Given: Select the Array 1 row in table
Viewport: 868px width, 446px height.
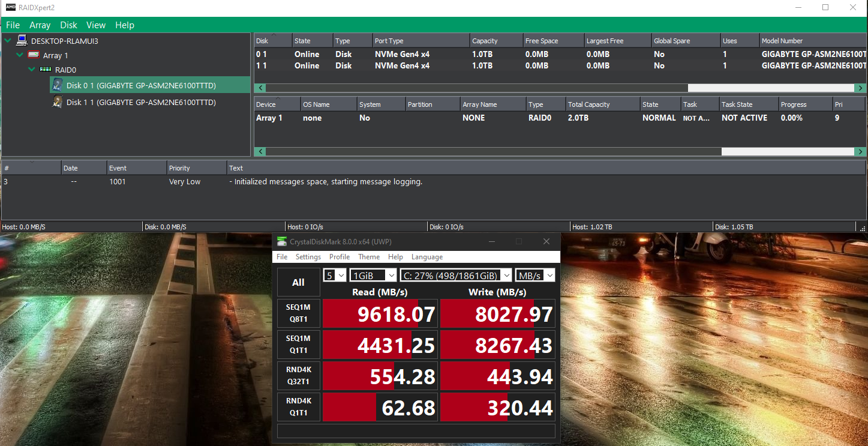Looking at the screenshot, I should [560, 118].
